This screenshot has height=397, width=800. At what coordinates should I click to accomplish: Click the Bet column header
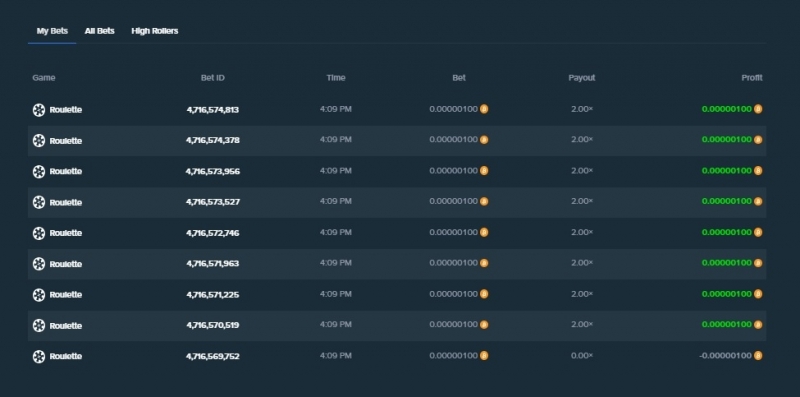coord(459,78)
